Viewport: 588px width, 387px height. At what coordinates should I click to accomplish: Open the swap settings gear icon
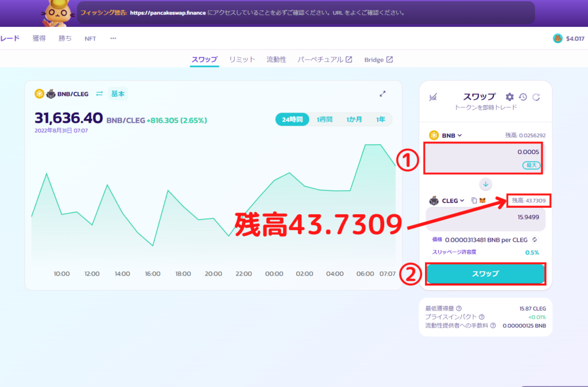coord(509,97)
